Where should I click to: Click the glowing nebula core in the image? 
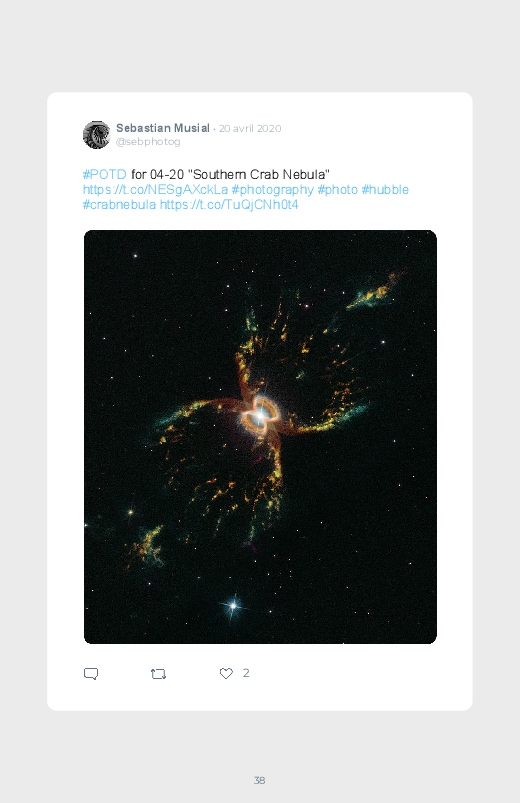[x=260, y=414]
